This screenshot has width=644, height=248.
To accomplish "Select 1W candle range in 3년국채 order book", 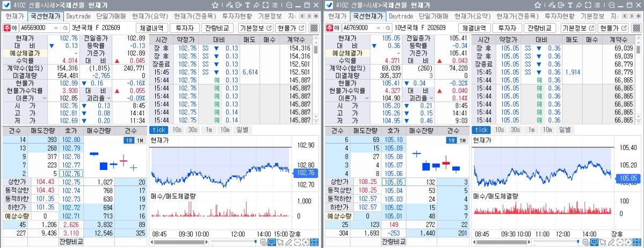I will click(x=129, y=140).
